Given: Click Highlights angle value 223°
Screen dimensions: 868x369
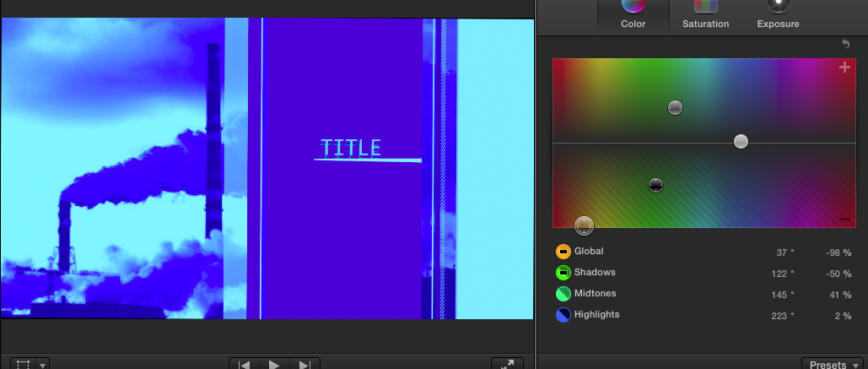Looking at the screenshot, I should pos(783,316).
